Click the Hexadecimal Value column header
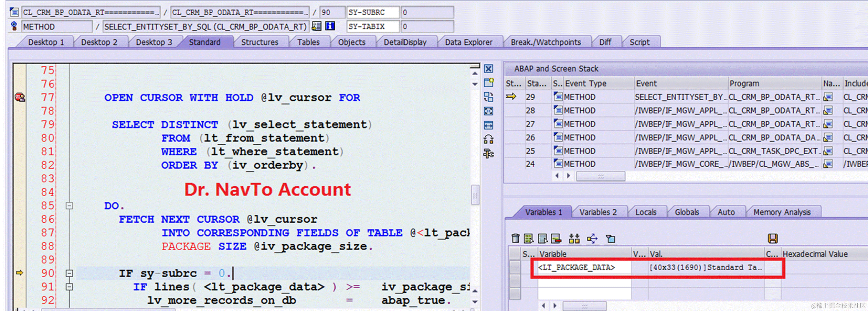The image size is (868, 311). pos(824,254)
